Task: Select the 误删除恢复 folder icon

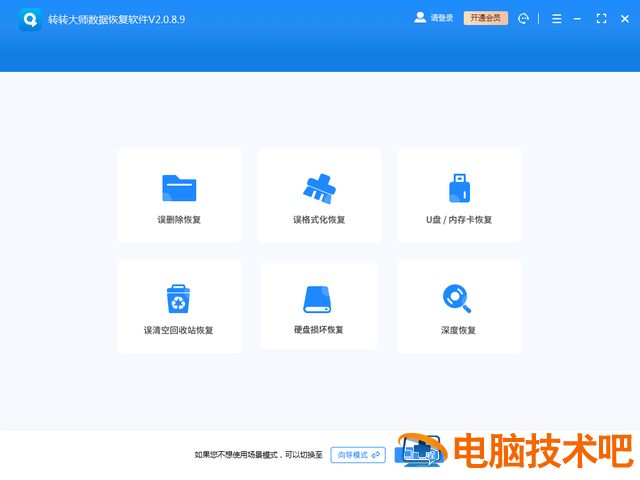Action: tap(179, 188)
